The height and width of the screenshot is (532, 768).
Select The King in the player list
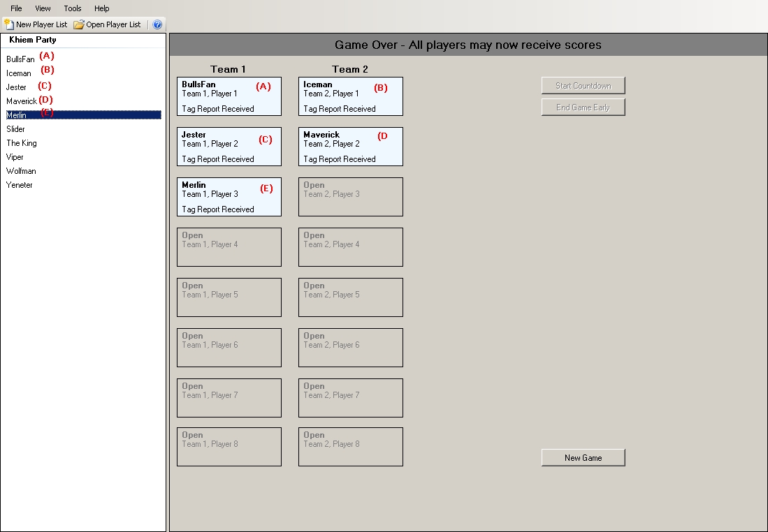pos(22,143)
